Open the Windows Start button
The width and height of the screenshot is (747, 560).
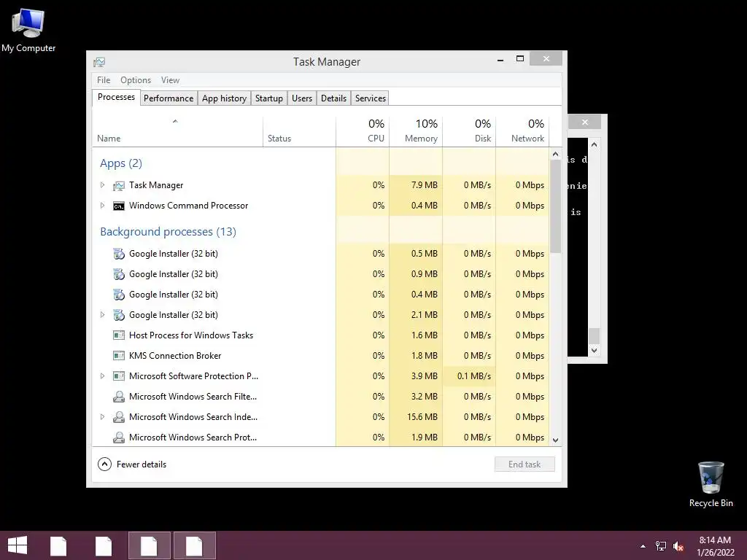pos(18,545)
